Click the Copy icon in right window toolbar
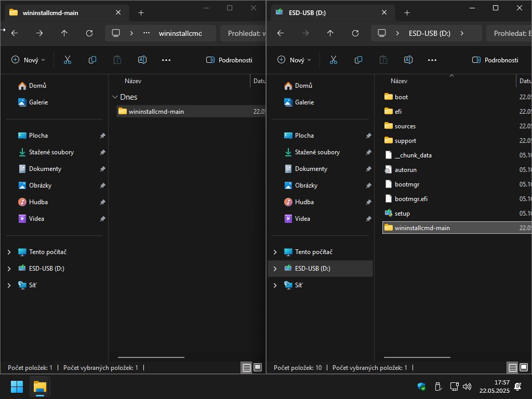Screen dimensions: 532x399 click(358, 60)
